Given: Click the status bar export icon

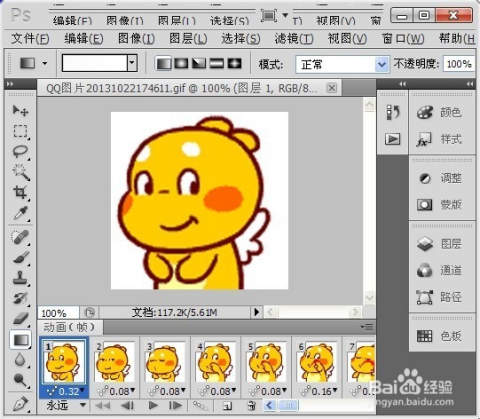Looking at the screenshot, I should coord(89,313).
